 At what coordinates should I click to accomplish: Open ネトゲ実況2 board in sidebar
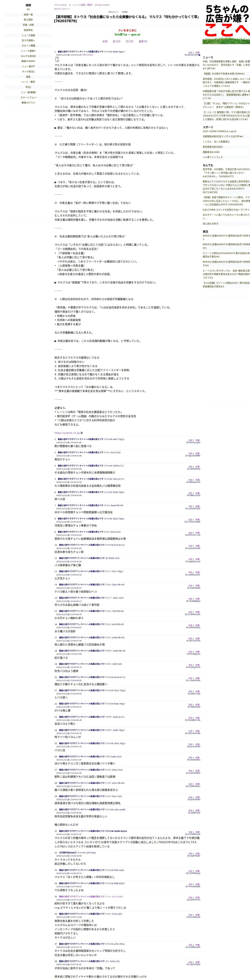tap(28, 72)
